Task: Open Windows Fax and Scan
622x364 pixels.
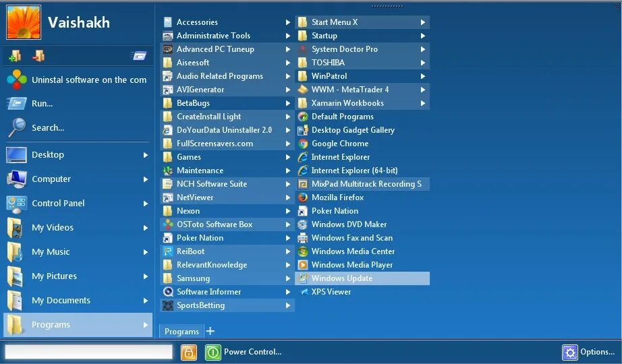Action: (362, 238)
